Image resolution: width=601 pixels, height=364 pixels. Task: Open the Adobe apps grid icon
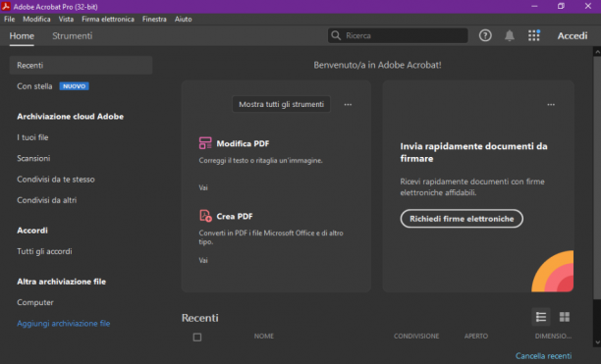(x=534, y=35)
